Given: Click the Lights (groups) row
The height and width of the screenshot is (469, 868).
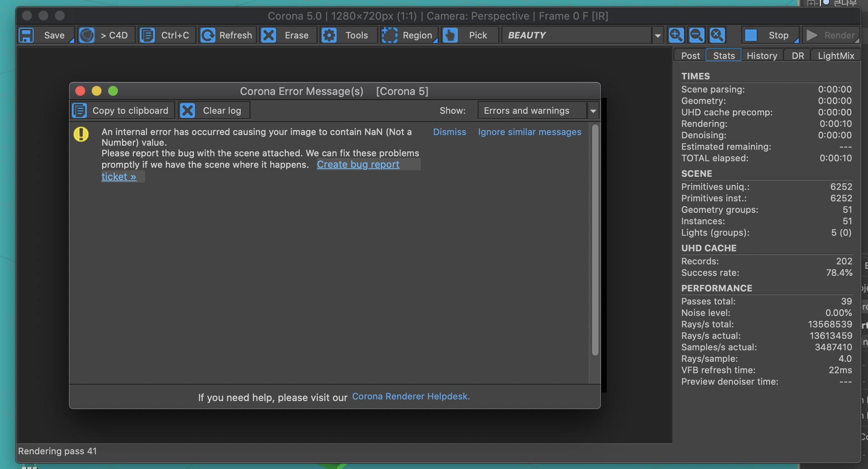Looking at the screenshot, I should coord(766,232).
